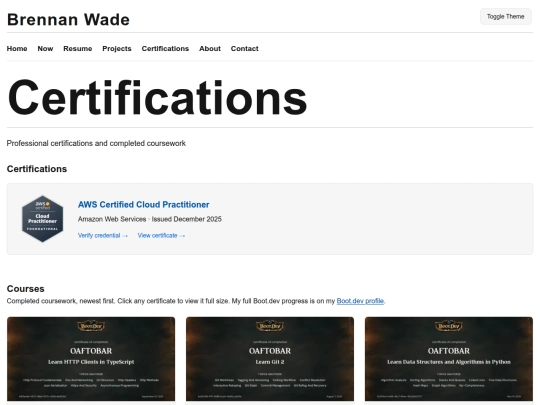Open Data Structures and Algorithms certificate

point(449,359)
